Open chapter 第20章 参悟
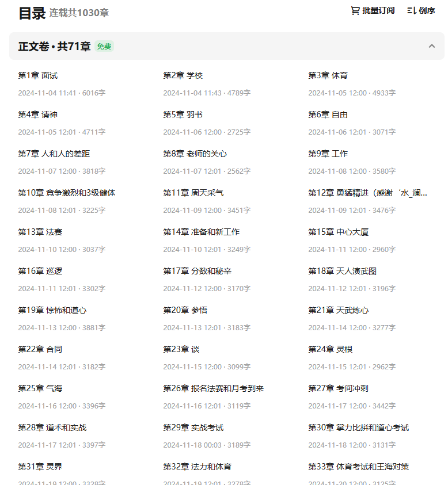This screenshot has width=448, height=485. point(185,310)
